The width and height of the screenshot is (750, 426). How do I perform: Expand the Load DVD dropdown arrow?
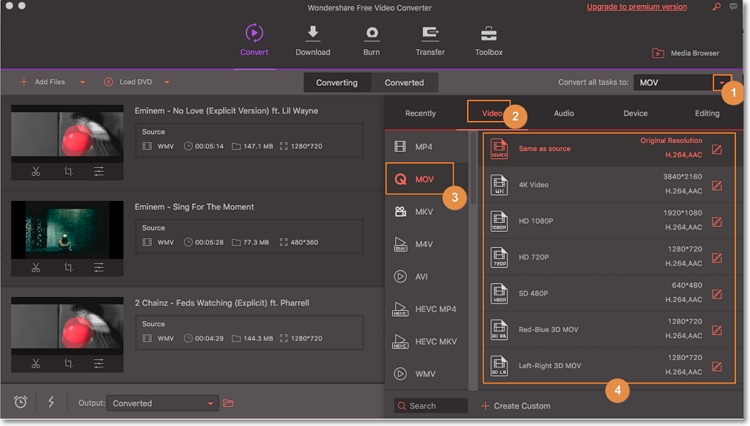point(166,82)
